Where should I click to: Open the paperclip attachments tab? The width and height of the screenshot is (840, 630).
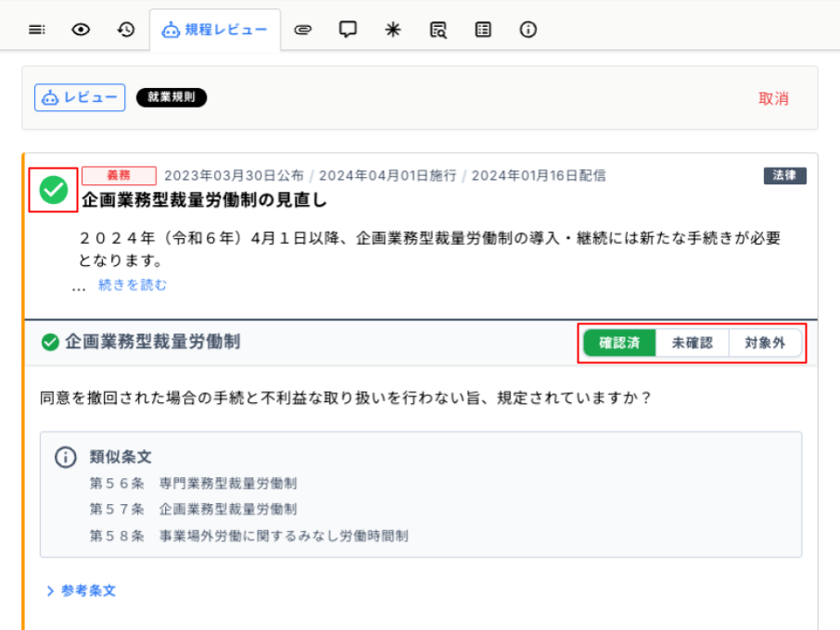coord(303,30)
